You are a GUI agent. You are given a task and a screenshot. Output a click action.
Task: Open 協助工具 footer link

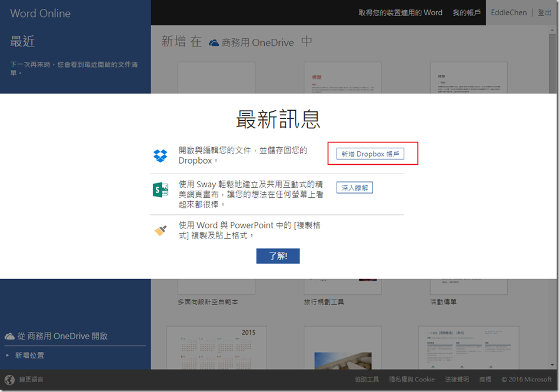tap(367, 380)
